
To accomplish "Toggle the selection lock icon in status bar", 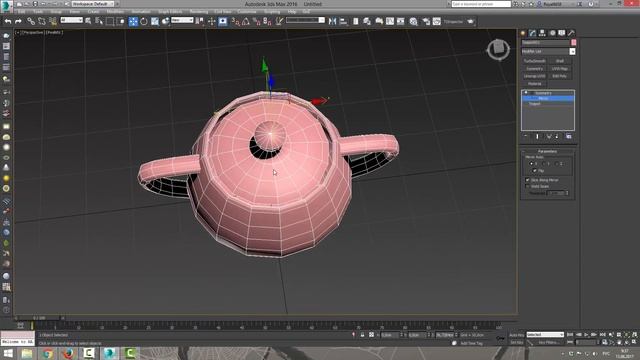I will [362, 335].
